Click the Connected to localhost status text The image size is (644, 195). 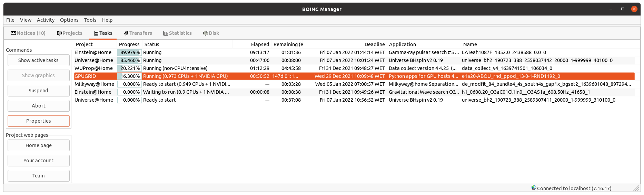[x=574, y=188]
